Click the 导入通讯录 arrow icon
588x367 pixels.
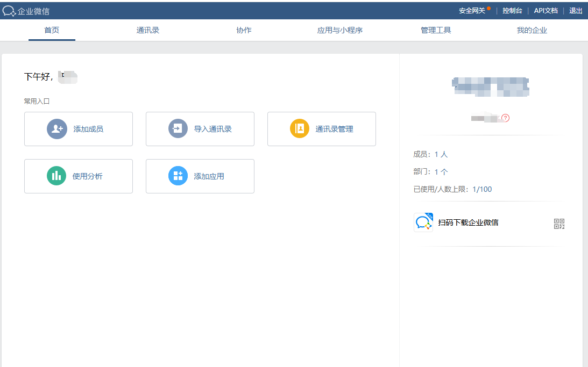pyautogui.click(x=178, y=129)
